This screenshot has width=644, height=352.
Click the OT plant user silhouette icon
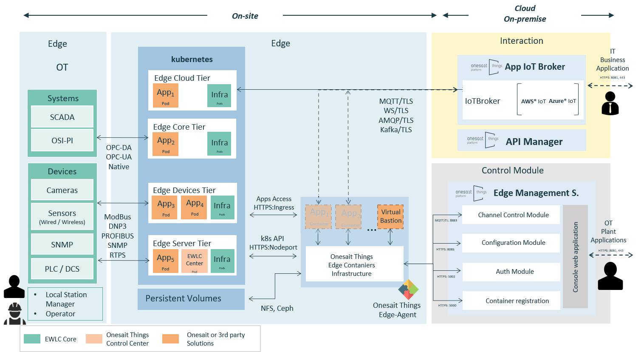tap(610, 276)
